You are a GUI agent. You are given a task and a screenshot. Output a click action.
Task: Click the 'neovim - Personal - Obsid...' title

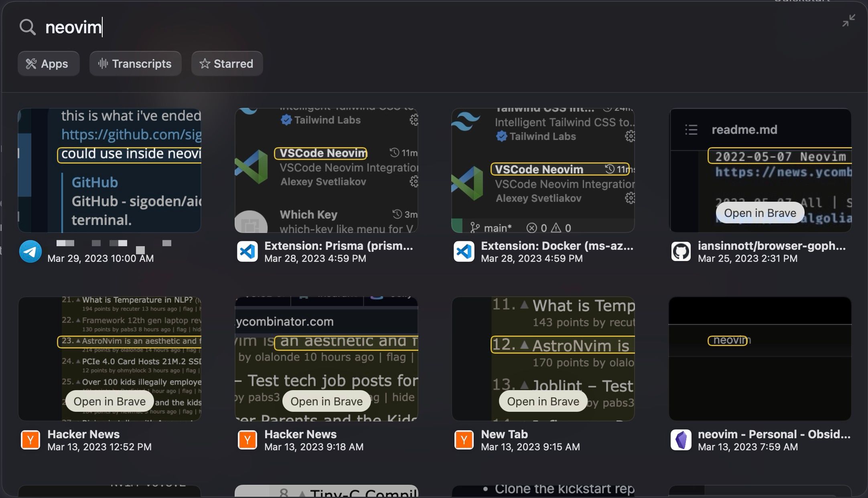coord(774,434)
